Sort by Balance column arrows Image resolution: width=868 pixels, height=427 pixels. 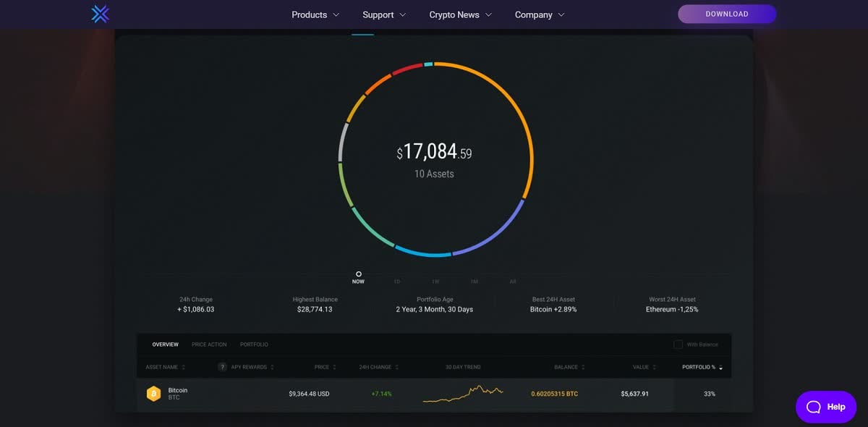coord(584,368)
